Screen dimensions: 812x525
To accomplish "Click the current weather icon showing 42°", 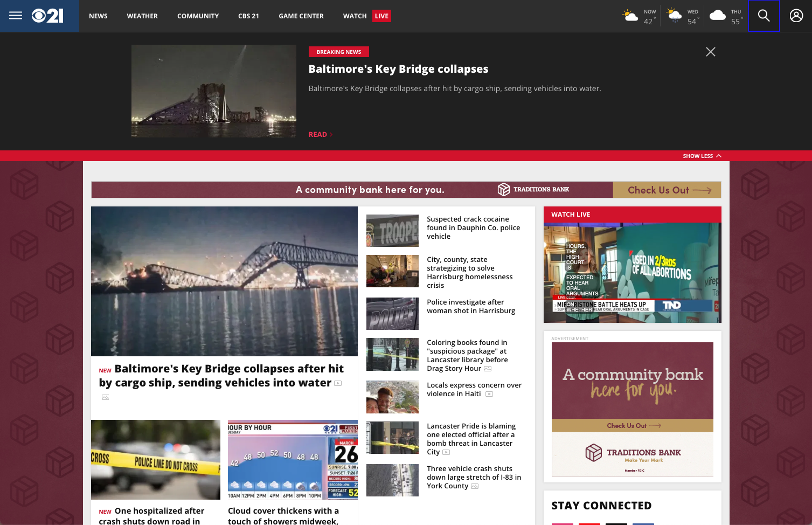I will point(630,16).
